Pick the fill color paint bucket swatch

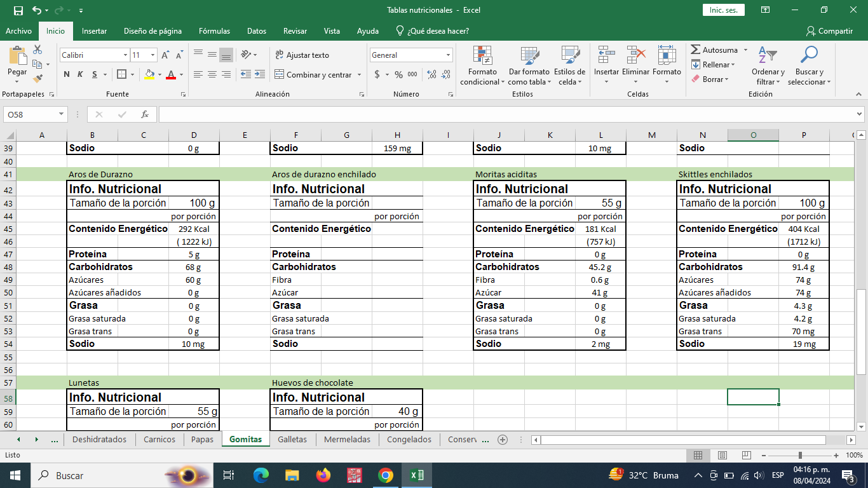point(149,74)
